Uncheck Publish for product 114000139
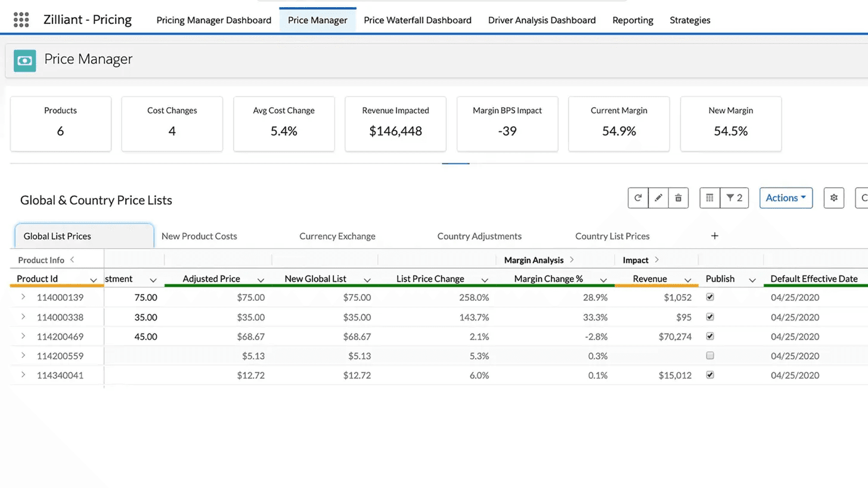The image size is (868, 488). pyautogui.click(x=710, y=297)
